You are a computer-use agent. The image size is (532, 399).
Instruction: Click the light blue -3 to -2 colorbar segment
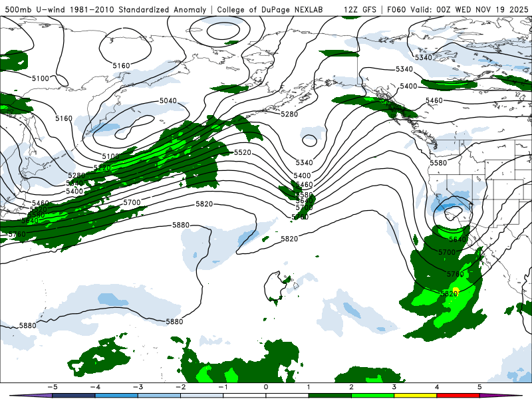click(x=159, y=396)
